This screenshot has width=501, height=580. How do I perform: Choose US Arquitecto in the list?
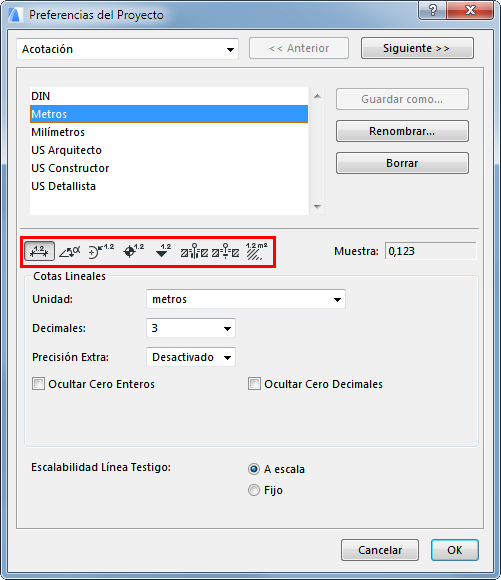click(x=169, y=150)
